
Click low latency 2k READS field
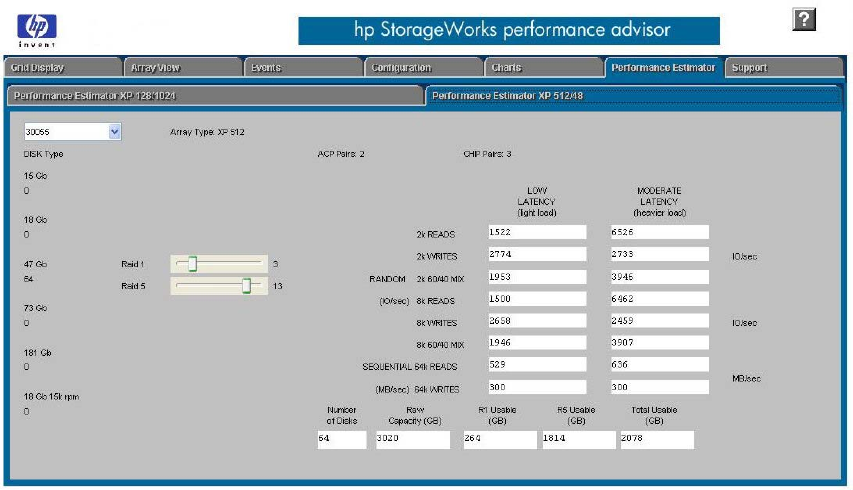pos(537,232)
